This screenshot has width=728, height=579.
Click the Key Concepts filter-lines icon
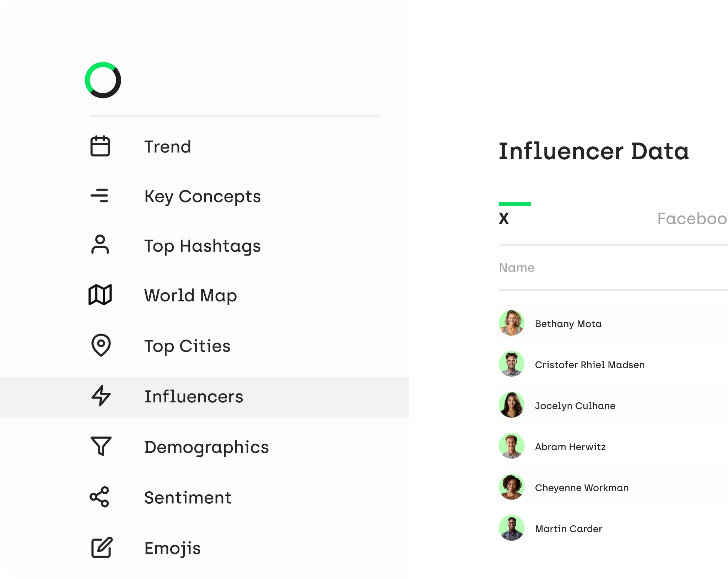[101, 196]
